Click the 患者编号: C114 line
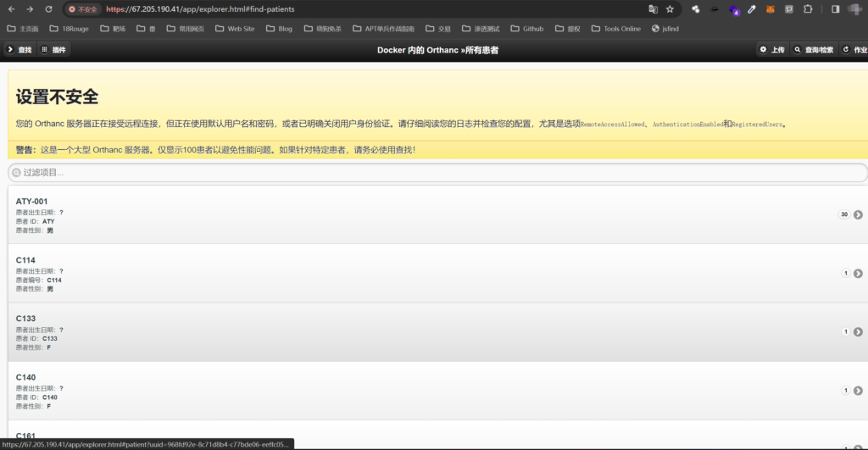The width and height of the screenshot is (868, 450). coord(39,280)
